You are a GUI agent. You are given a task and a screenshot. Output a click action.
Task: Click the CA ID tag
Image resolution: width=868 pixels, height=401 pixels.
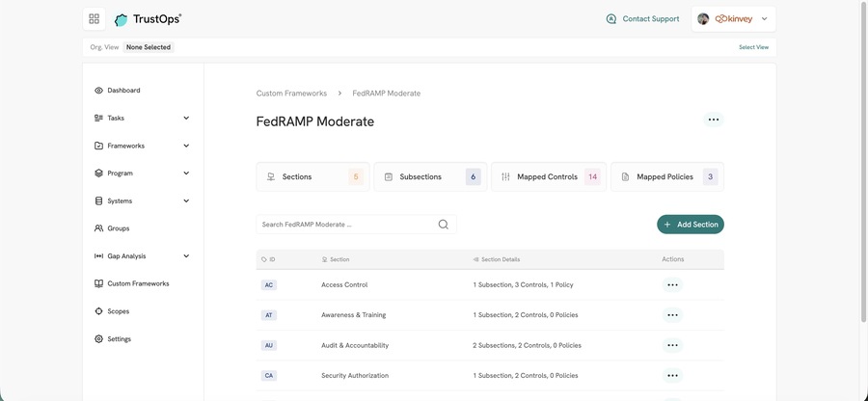(268, 376)
